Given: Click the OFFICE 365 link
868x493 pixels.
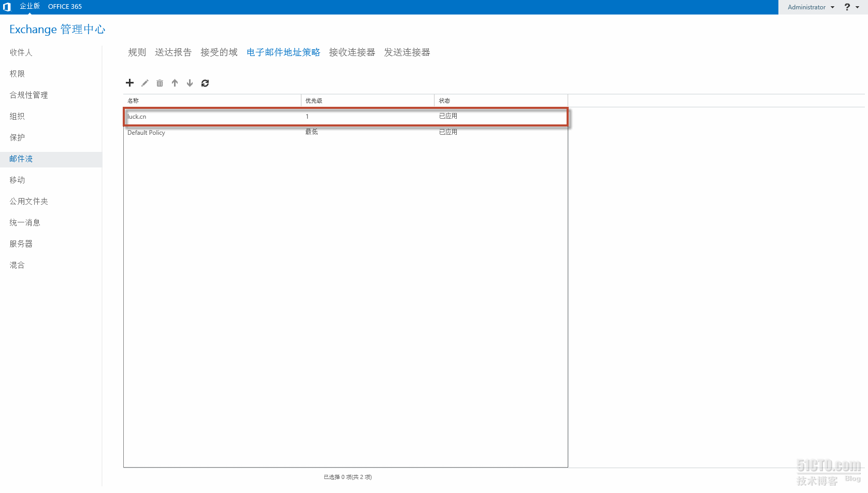Looking at the screenshot, I should 65,7.
